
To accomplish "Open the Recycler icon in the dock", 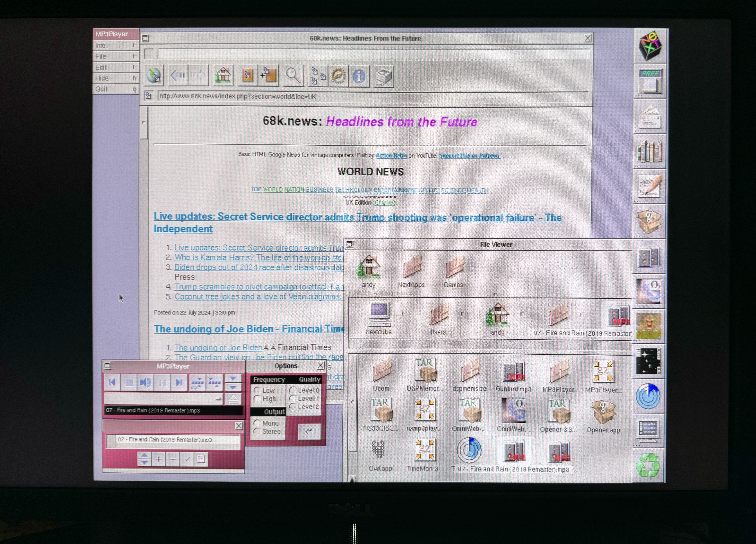I will pyautogui.click(x=648, y=466).
